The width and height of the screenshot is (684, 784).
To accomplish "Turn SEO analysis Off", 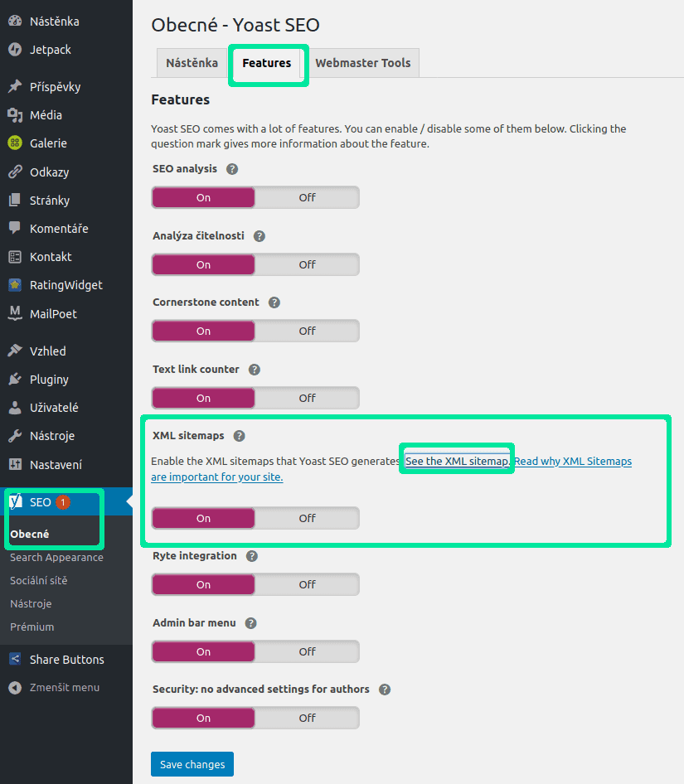I will (x=307, y=197).
